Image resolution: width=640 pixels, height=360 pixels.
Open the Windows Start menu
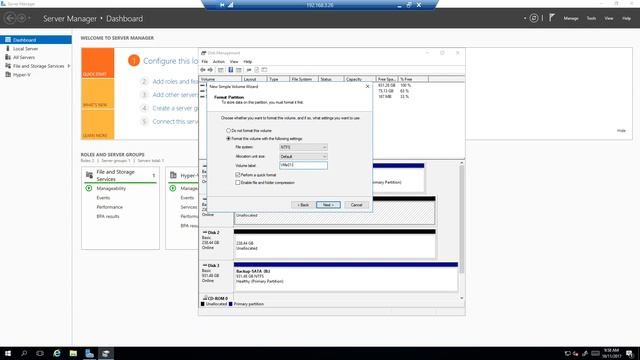8,353
